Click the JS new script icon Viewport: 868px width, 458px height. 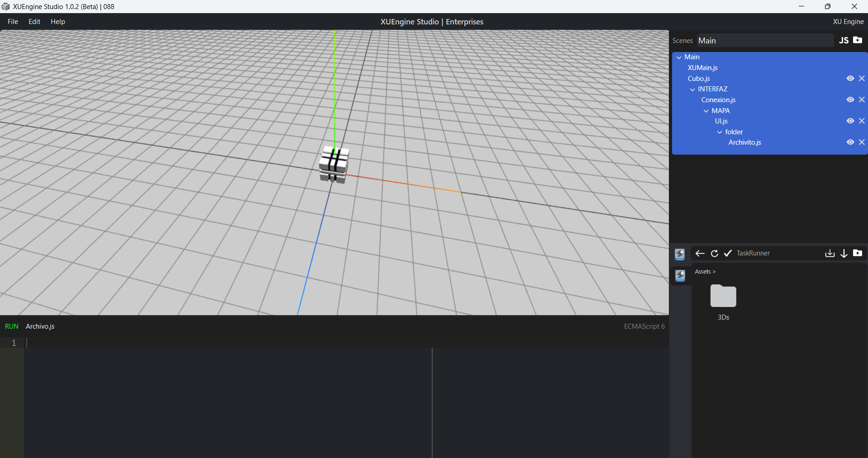844,40
